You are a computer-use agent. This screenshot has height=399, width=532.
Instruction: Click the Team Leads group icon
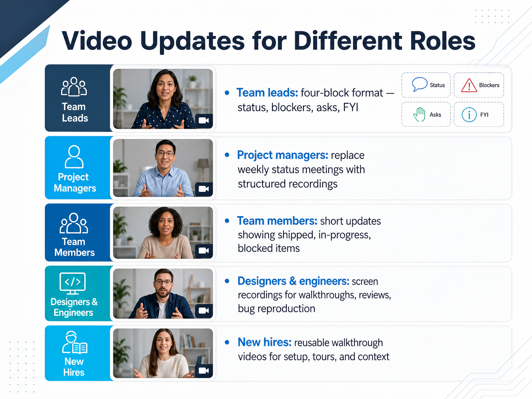(74, 87)
